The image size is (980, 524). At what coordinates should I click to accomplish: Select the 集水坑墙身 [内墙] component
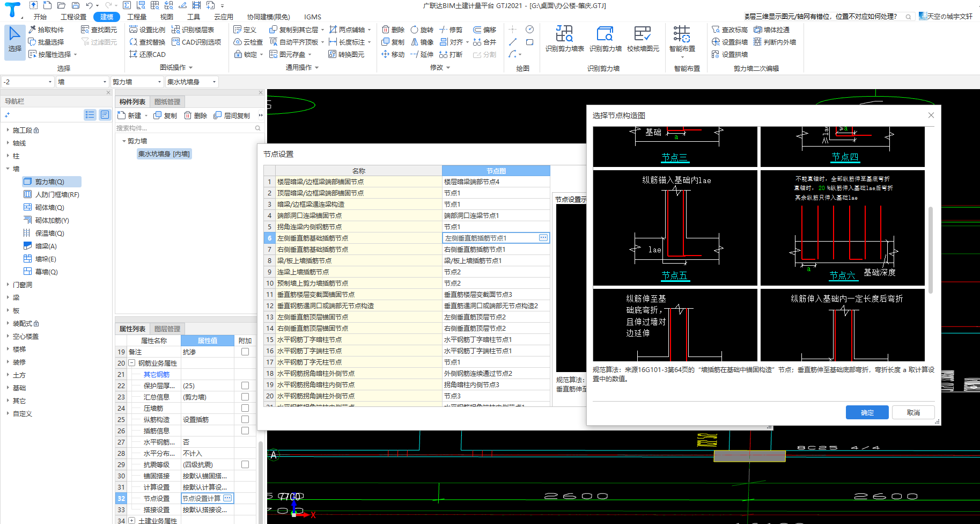[164, 154]
